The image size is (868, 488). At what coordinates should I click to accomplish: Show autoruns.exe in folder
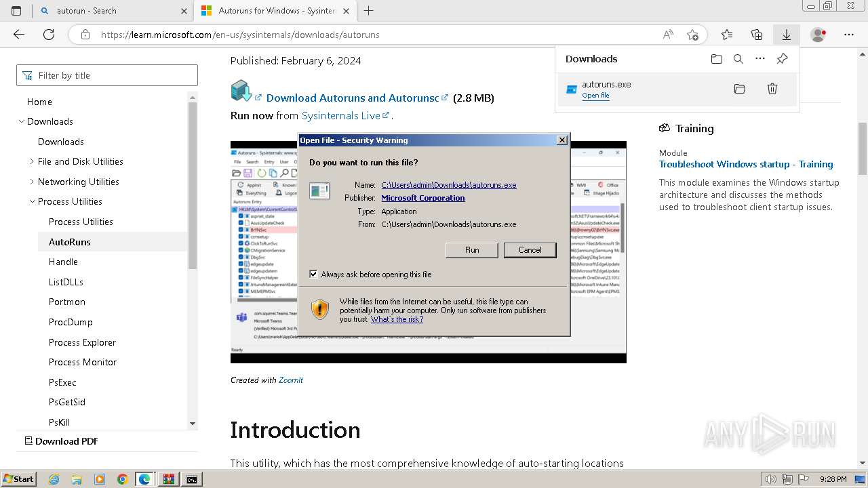pyautogui.click(x=740, y=89)
